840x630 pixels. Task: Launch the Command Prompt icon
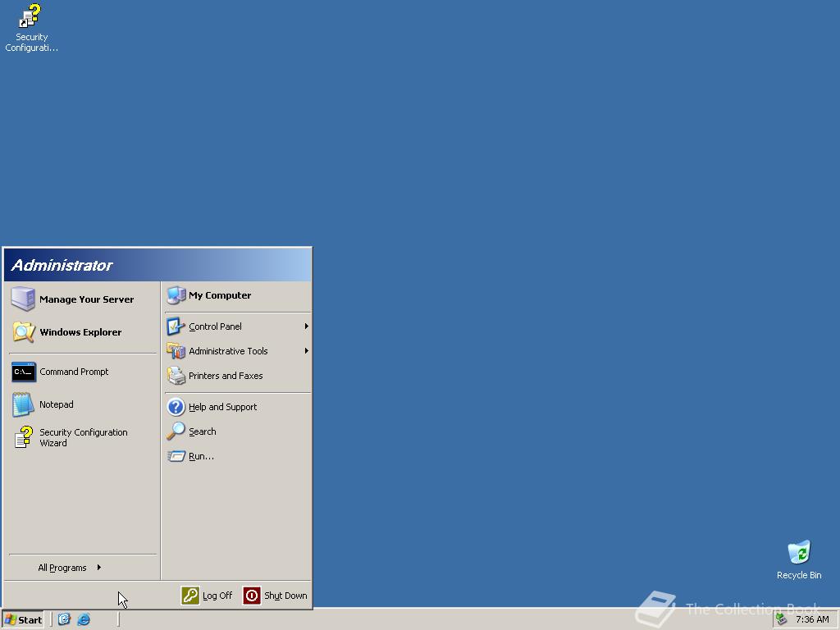pyautogui.click(x=24, y=372)
